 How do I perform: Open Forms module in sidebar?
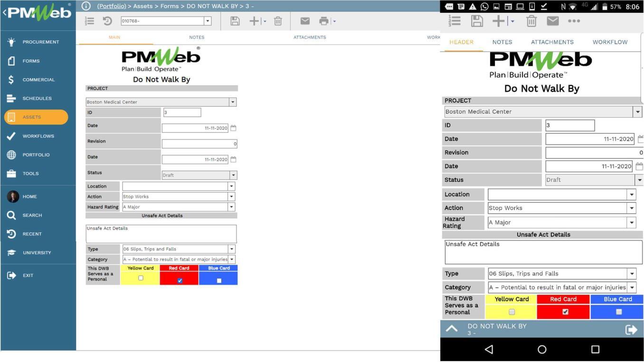pyautogui.click(x=24, y=61)
